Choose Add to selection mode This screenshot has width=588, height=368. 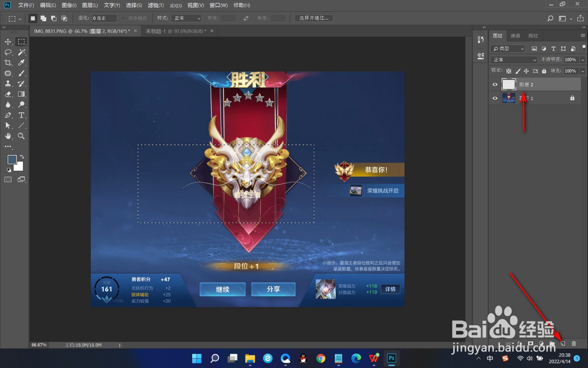coord(43,18)
